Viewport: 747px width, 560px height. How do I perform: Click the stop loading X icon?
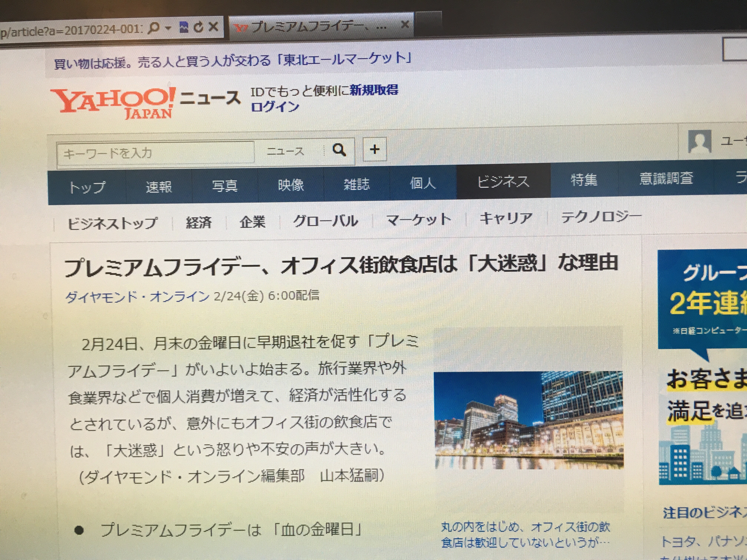(213, 26)
